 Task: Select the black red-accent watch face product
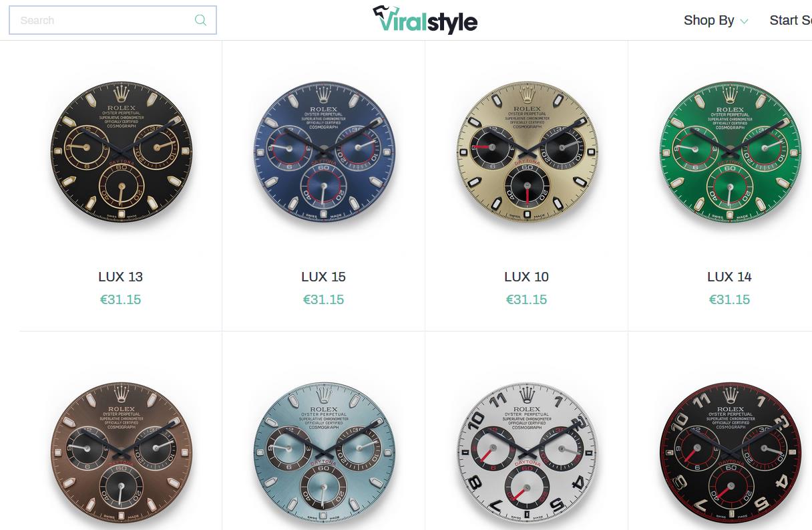(x=730, y=452)
